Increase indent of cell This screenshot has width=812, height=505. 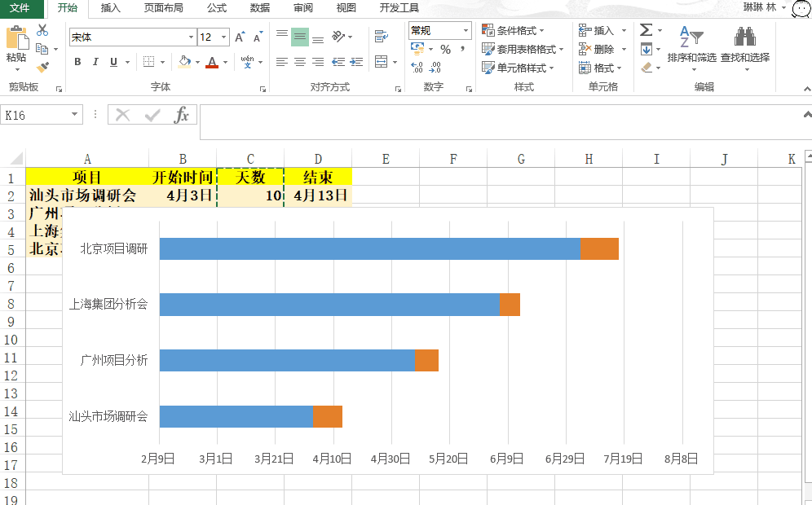pos(356,62)
